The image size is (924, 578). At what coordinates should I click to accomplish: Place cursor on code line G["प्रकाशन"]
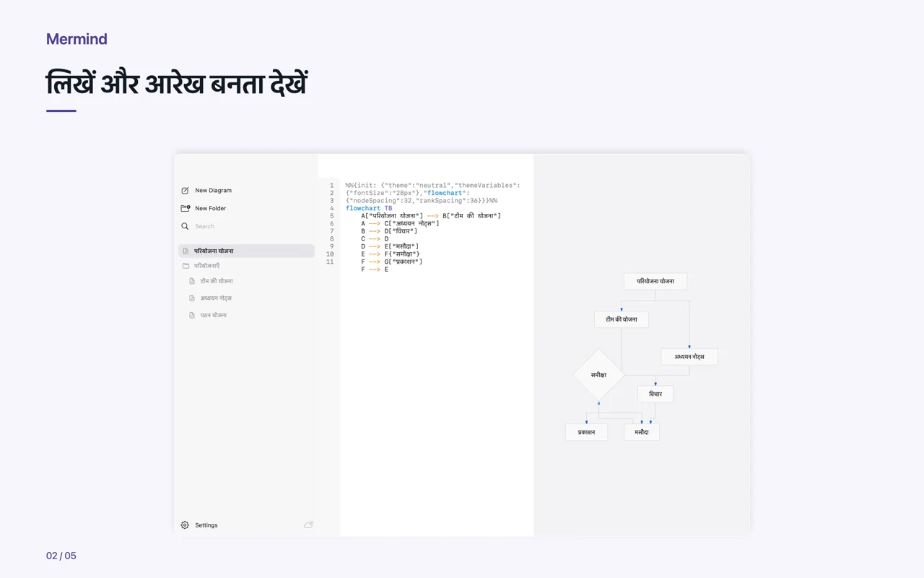pos(392,262)
